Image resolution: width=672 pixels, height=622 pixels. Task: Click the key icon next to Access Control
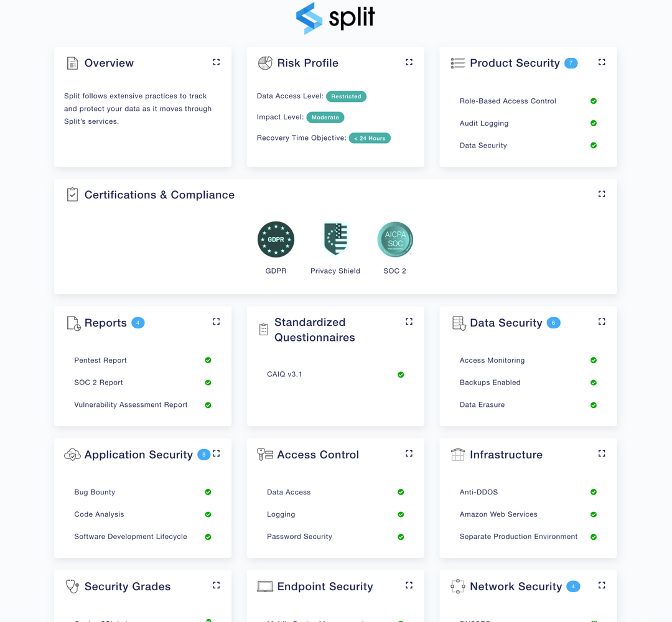[265, 455]
